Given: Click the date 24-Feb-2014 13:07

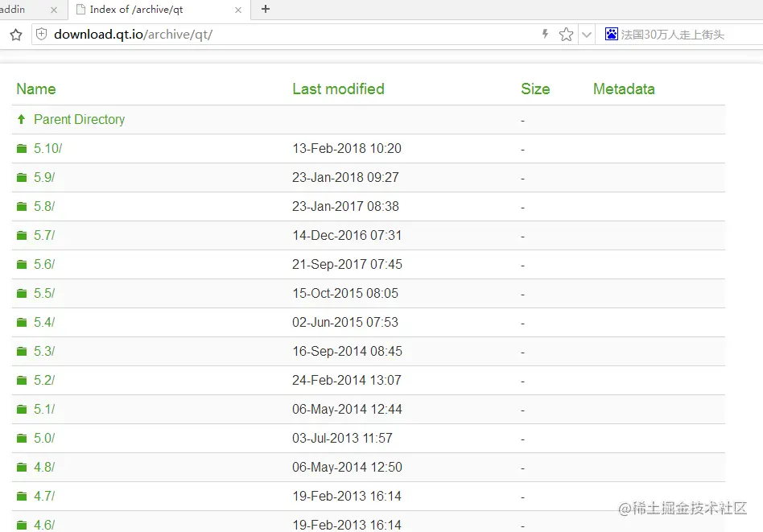Looking at the screenshot, I should pyautogui.click(x=347, y=380).
